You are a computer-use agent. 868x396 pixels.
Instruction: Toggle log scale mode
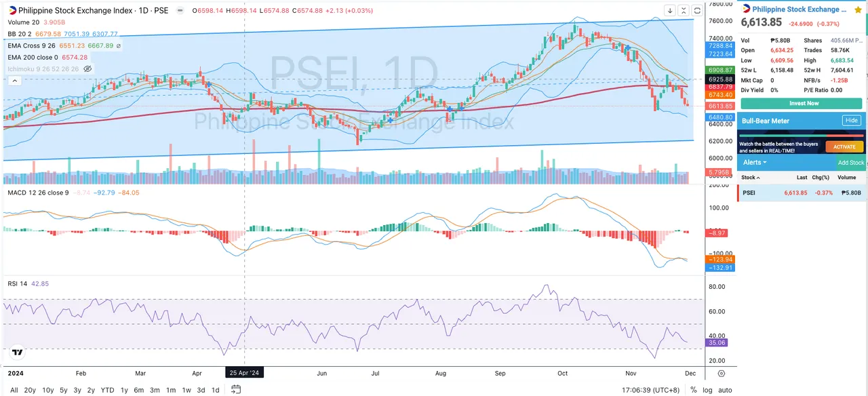click(707, 390)
